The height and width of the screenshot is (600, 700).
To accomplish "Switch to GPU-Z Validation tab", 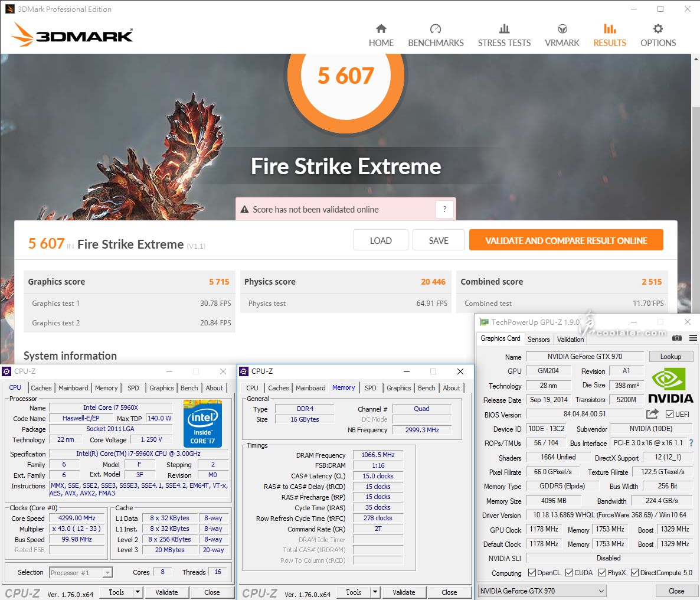I will tap(570, 339).
